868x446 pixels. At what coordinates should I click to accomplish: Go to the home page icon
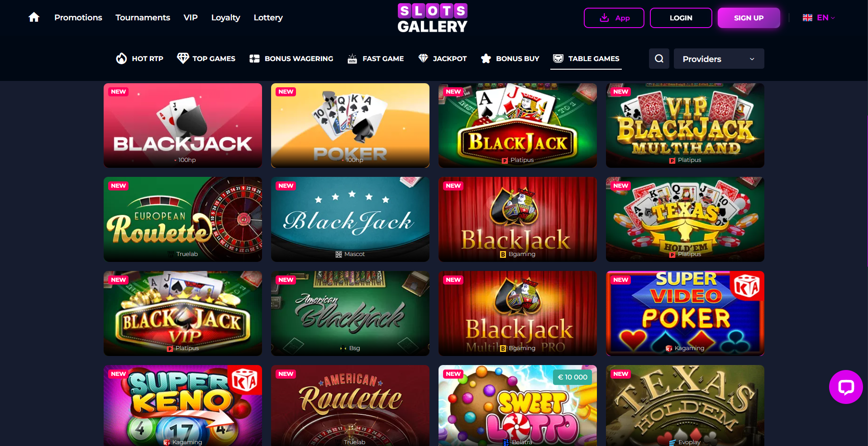(34, 18)
